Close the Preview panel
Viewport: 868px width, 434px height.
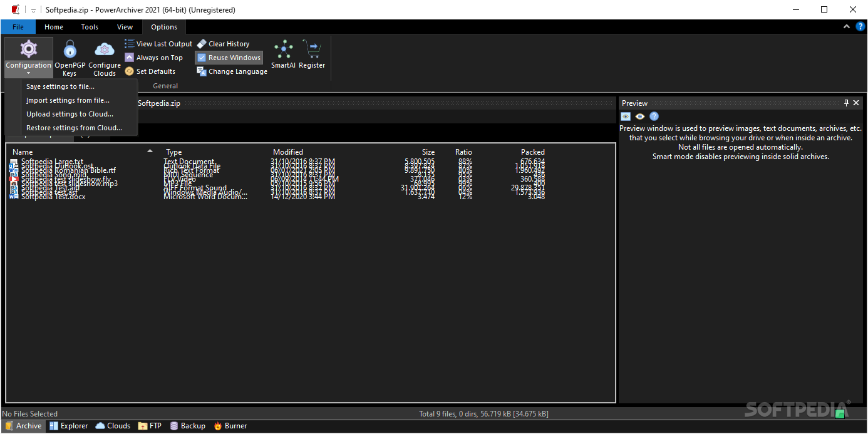856,103
